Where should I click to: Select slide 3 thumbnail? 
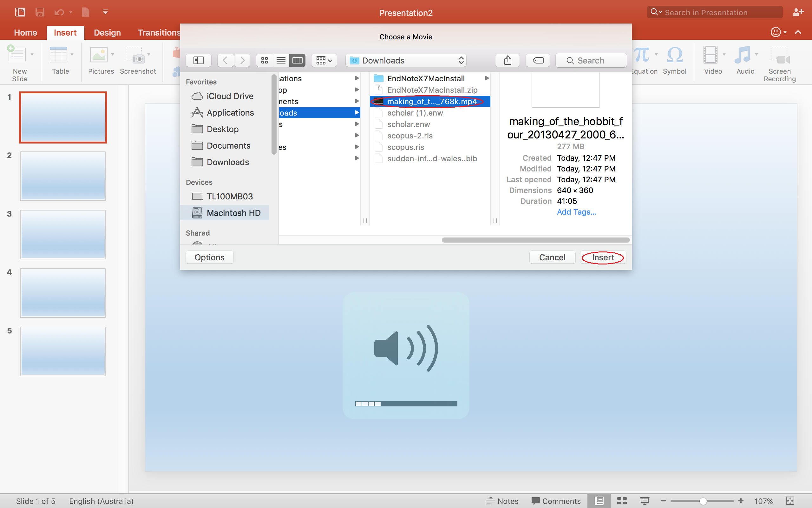63,235
